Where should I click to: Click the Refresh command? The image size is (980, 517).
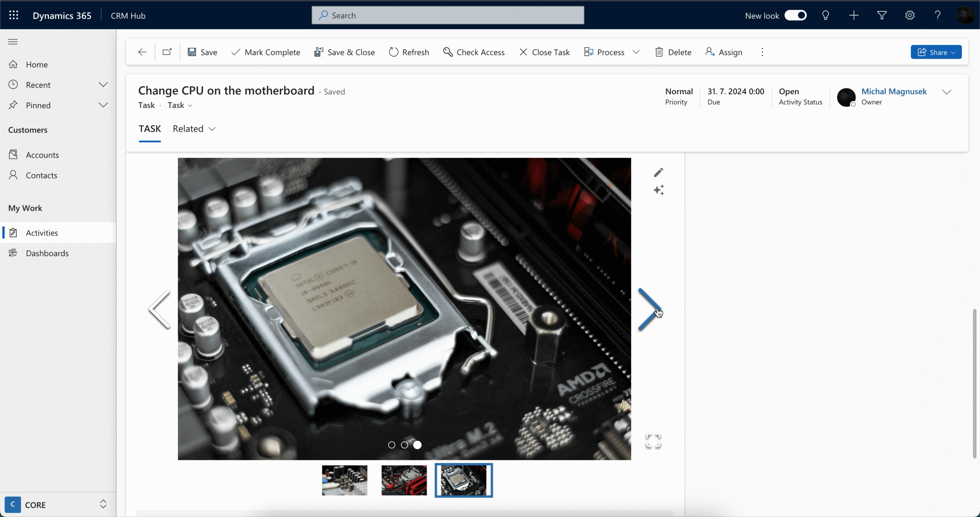pos(409,52)
